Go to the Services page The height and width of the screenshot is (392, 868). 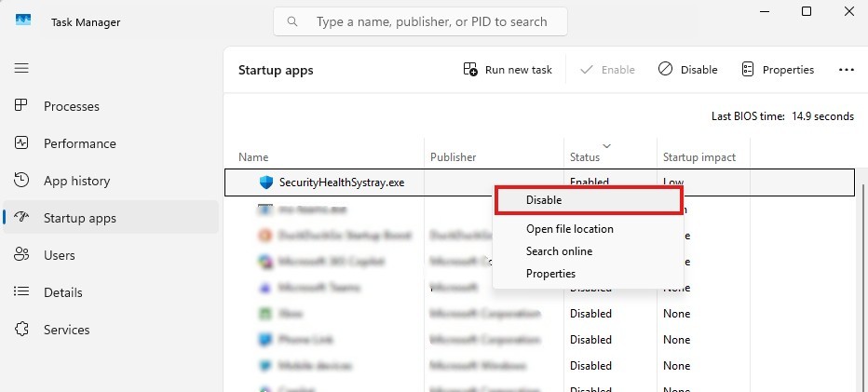click(x=111, y=330)
